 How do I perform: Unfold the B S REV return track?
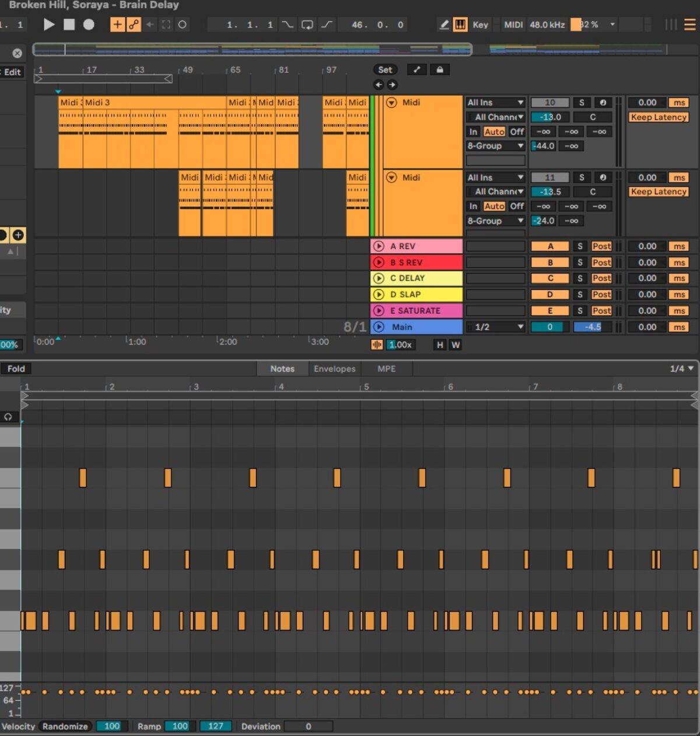(x=379, y=262)
